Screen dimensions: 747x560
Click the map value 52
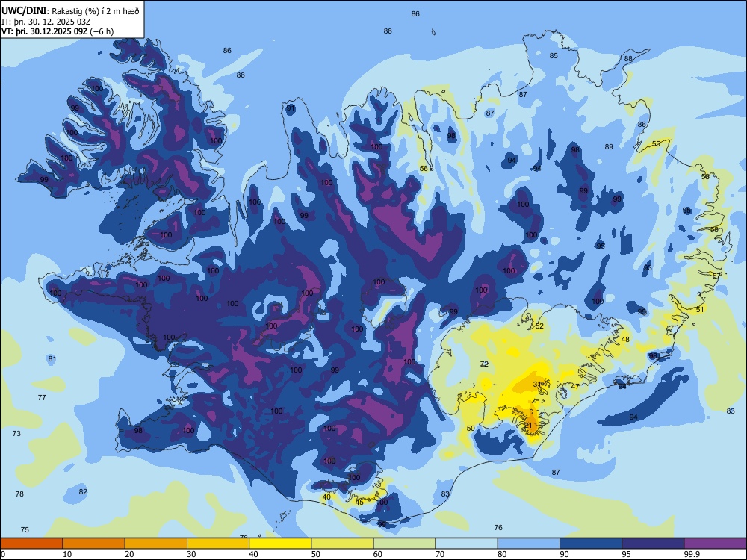pyautogui.click(x=539, y=326)
